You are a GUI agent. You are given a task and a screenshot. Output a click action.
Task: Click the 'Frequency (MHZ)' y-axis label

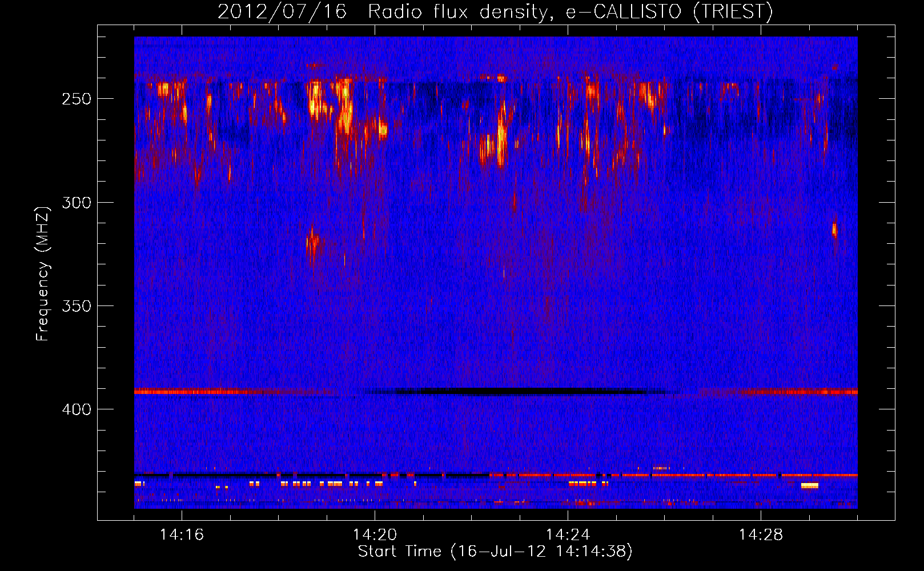(x=43, y=274)
